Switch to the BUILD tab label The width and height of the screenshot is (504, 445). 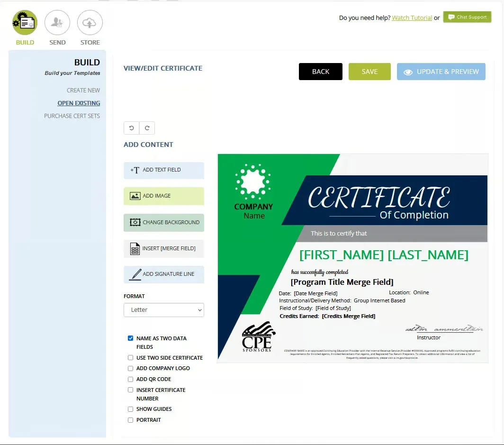(25, 43)
